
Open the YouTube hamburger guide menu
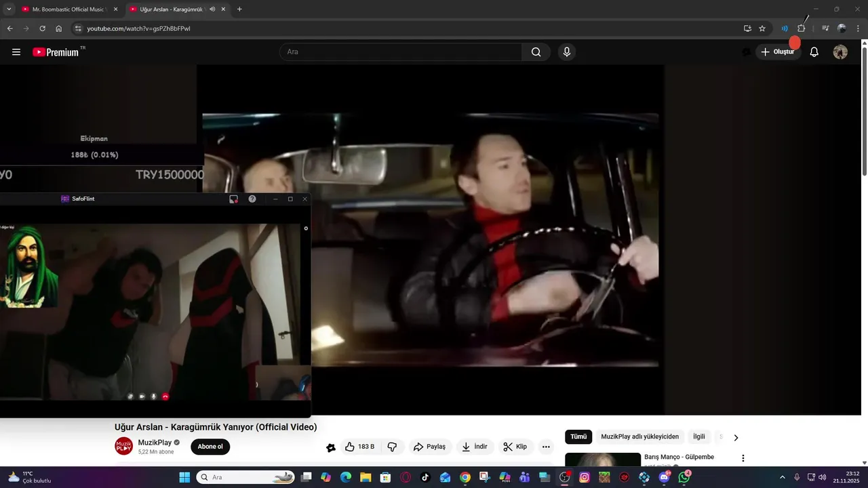[16, 52]
